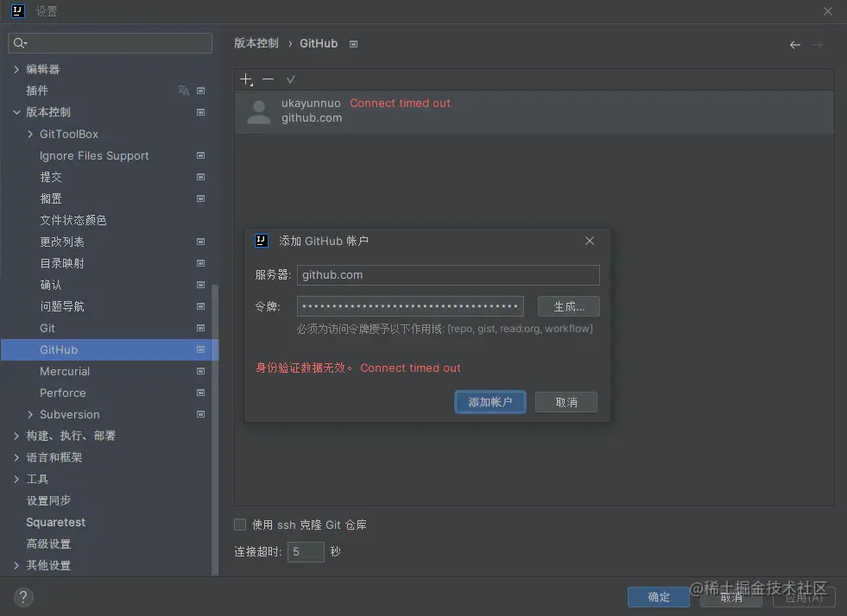Expand the 构建、执行、部署 group

point(16,437)
